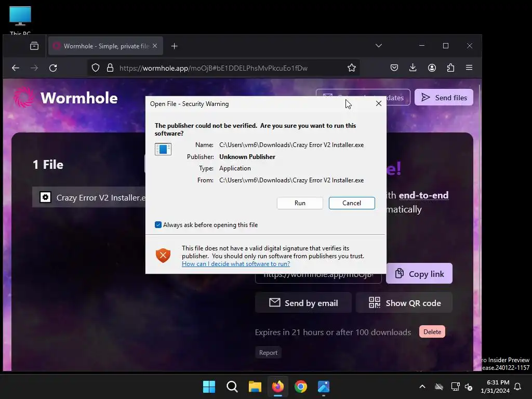532x399 pixels.
Task: Click the muted volume tray icon
Action: [469, 387]
